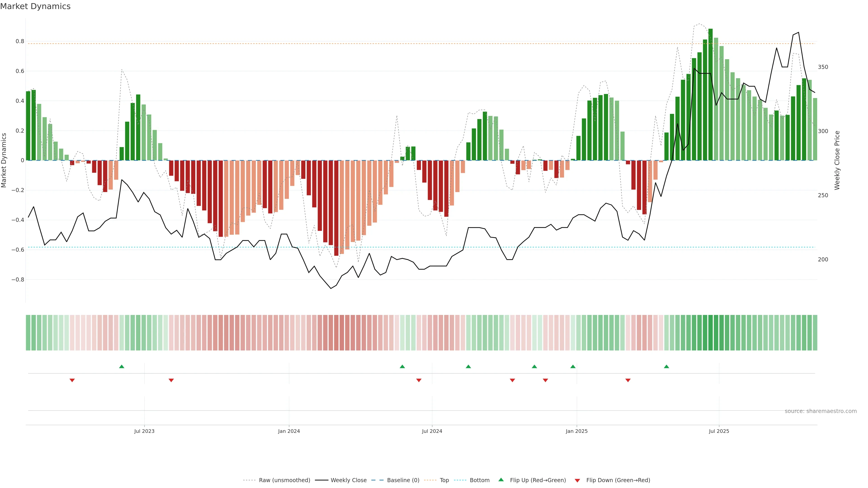Toggle the Weekly Close legend entry
Viewport: 868px width, 488px height.
tap(348, 480)
